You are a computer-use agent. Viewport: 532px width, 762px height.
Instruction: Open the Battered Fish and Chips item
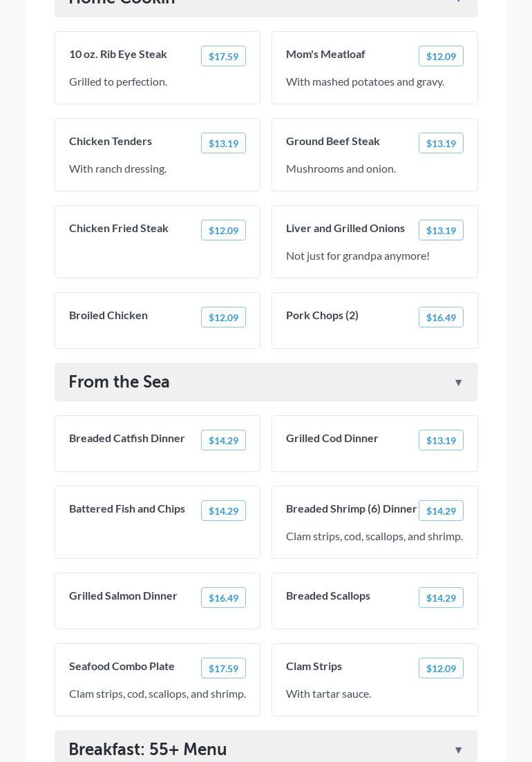click(x=127, y=508)
